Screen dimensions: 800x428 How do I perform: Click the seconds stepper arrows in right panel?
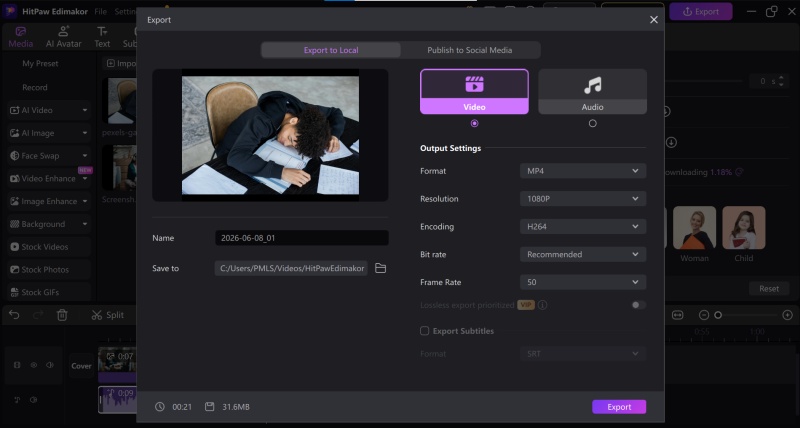pyautogui.click(x=781, y=81)
